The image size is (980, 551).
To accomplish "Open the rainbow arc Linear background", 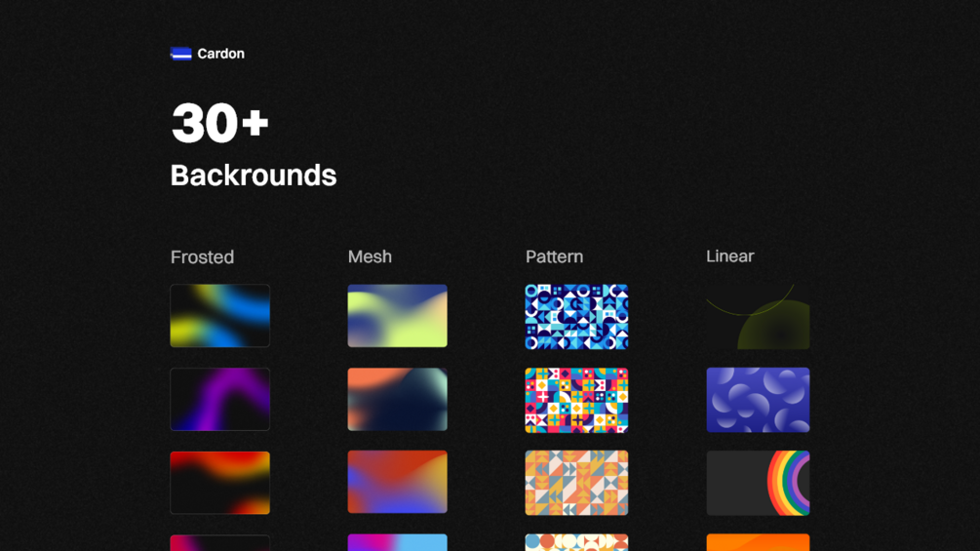I will coord(758,483).
